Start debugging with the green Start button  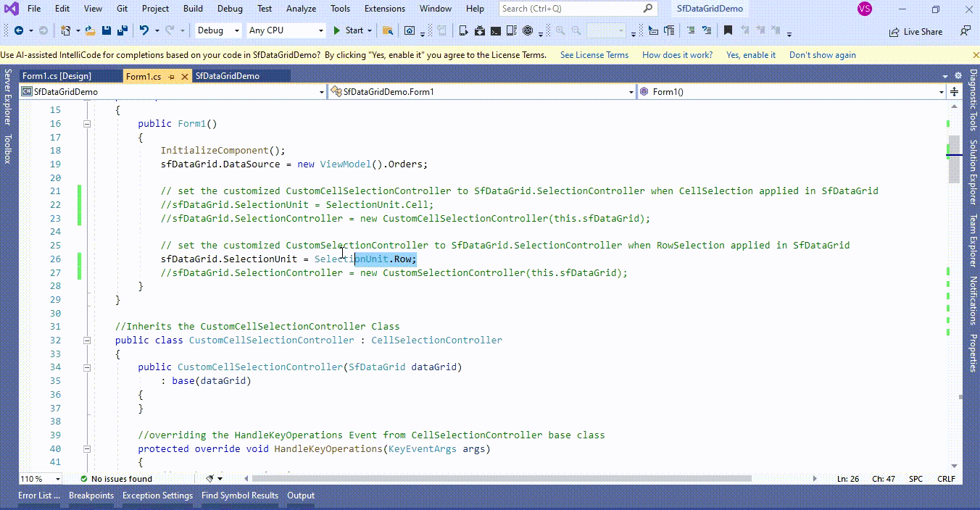point(348,30)
